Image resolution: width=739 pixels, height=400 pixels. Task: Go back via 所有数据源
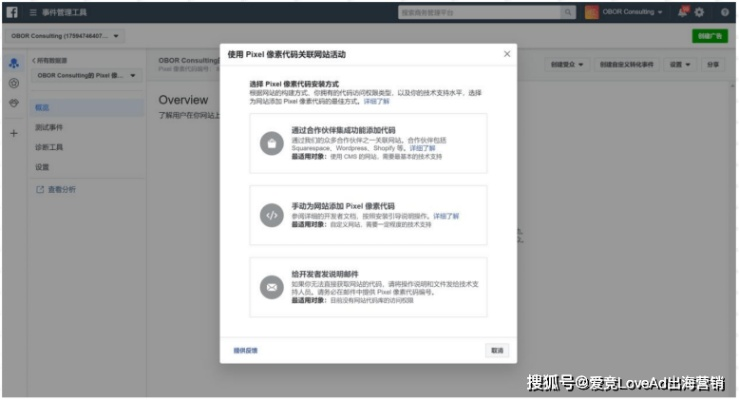pyautogui.click(x=49, y=60)
